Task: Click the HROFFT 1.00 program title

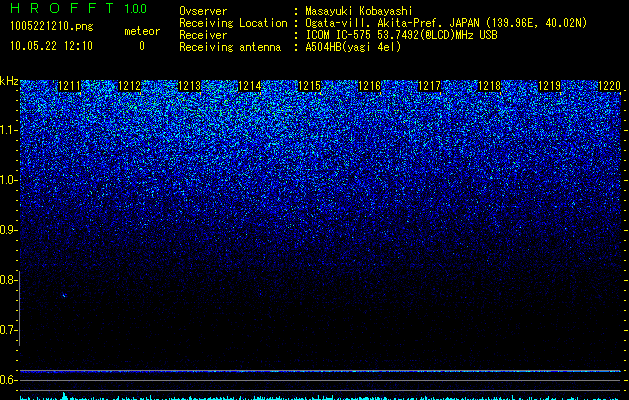Action: click(78, 8)
